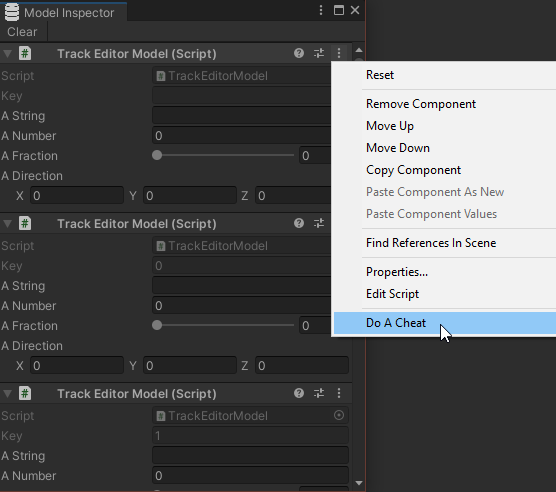556x492 pixels.
Task: Open help reference for third Track Editor Model
Action: [299, 393]
